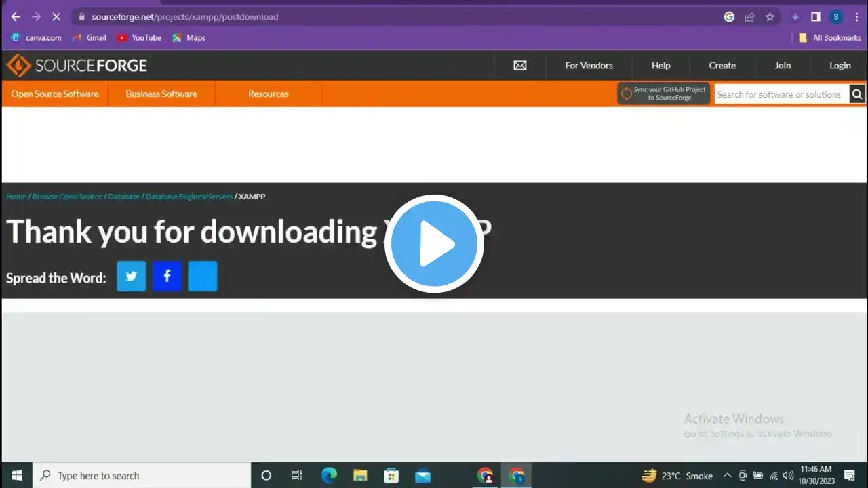Follow the Database breadcrumb link

[x=124, y=197]
